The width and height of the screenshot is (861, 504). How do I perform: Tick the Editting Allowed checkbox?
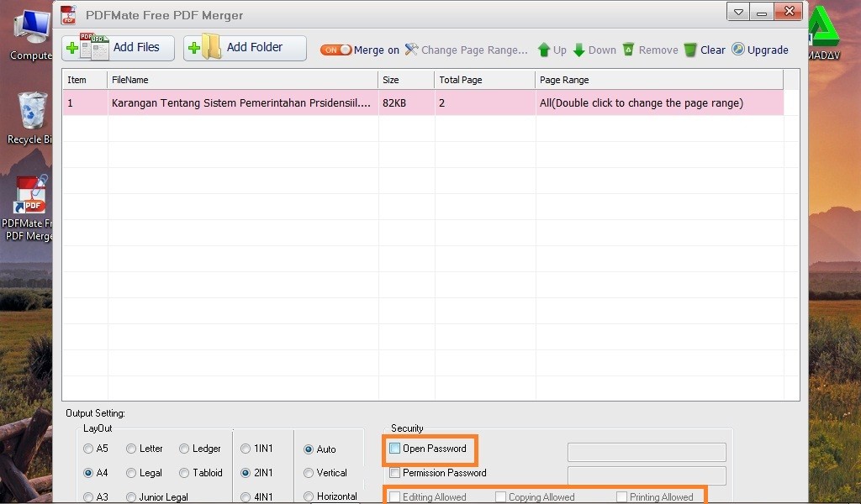tap(395, 497)
